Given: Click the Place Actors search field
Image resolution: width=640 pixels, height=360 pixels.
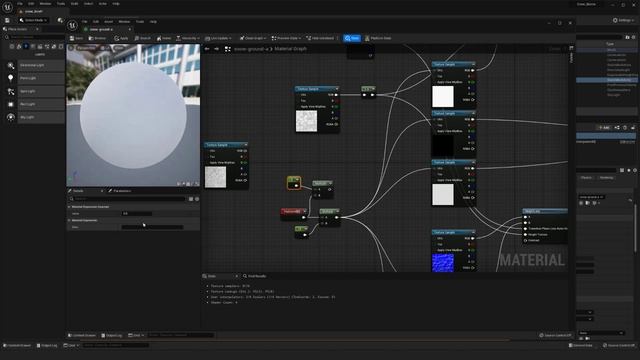Looking at the screenshot, I should tap(36, 37).
